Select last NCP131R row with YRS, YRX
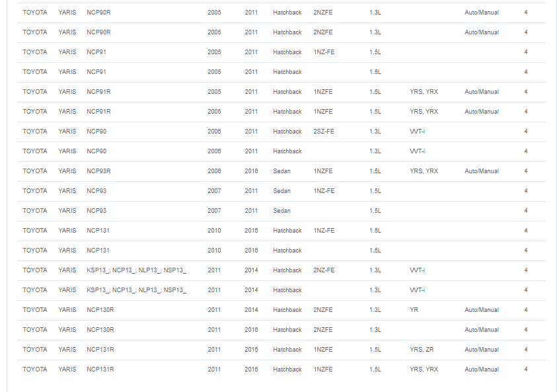This screenshot has height=392, width=557. point(281,370)
